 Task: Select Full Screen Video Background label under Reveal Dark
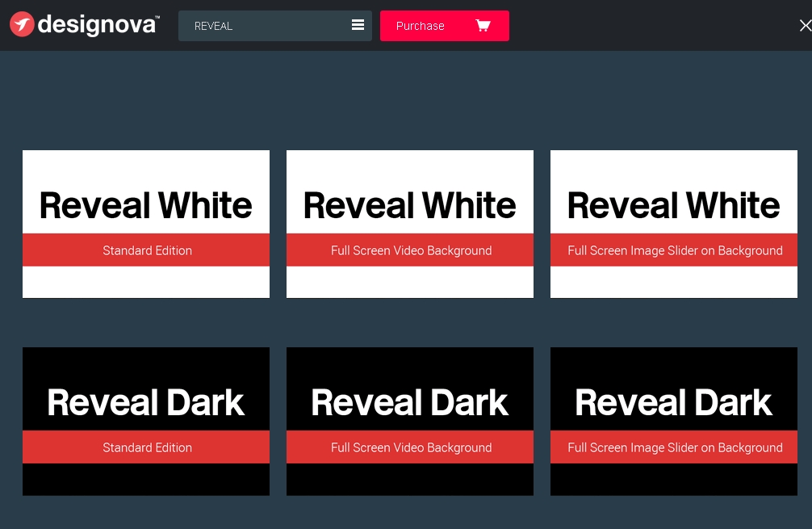pyautogui.click(x=411, y=447)
